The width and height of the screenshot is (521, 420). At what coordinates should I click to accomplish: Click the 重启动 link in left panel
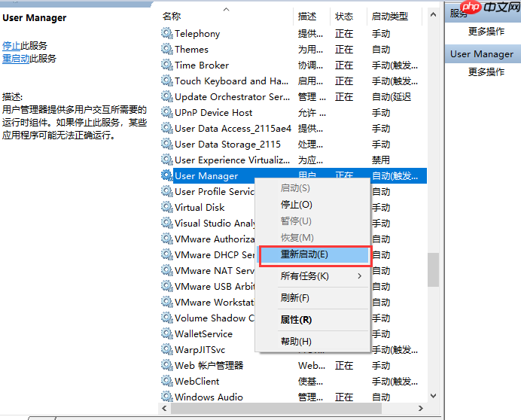[x=16, y=59]
